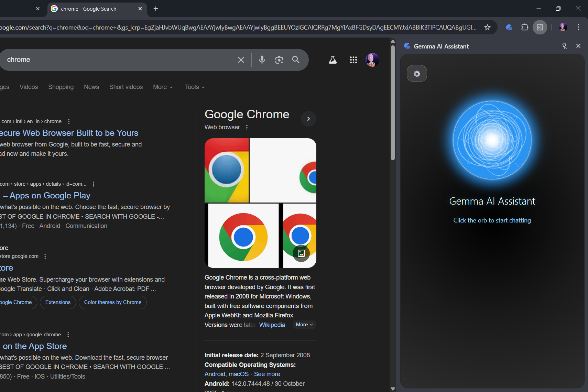Open options next to Web browser subtitle
This screenshot has height=392, width=588.
tap(247, 127)
